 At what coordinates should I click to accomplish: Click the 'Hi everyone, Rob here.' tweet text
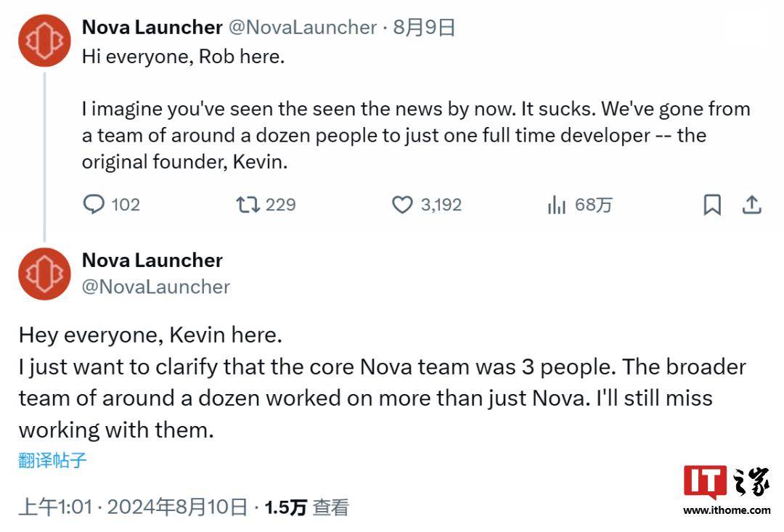183,57
